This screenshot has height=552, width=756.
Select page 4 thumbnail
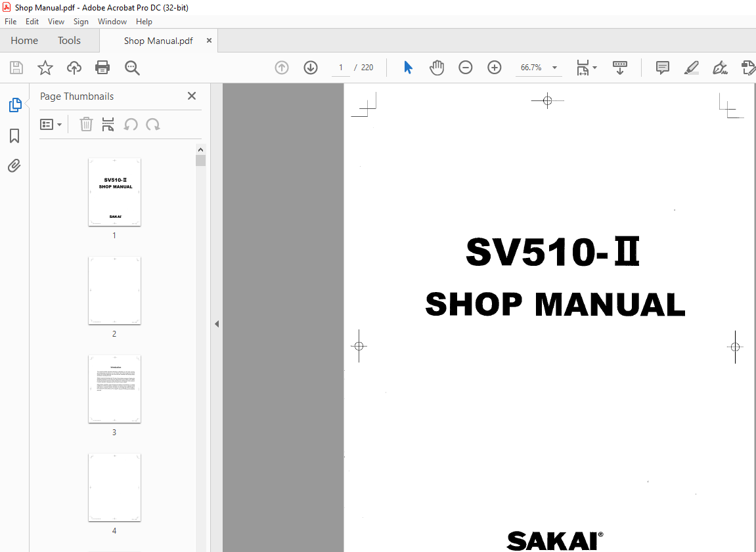[x=114, y=487]
